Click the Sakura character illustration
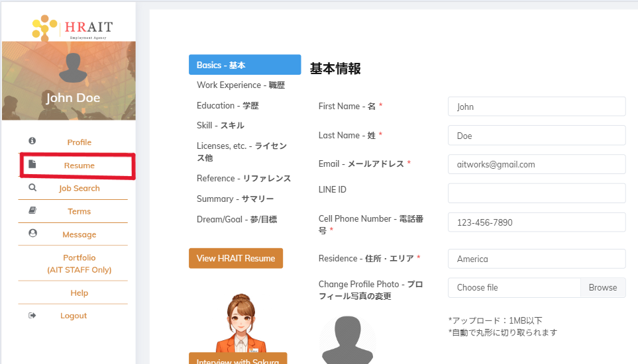638x364 pixels. point(240,324)
